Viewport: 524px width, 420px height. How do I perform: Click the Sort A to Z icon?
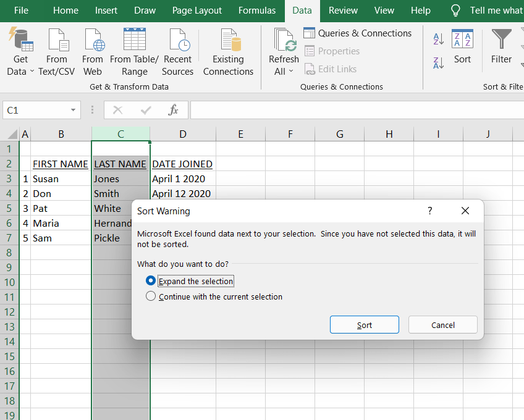[439, 39]
